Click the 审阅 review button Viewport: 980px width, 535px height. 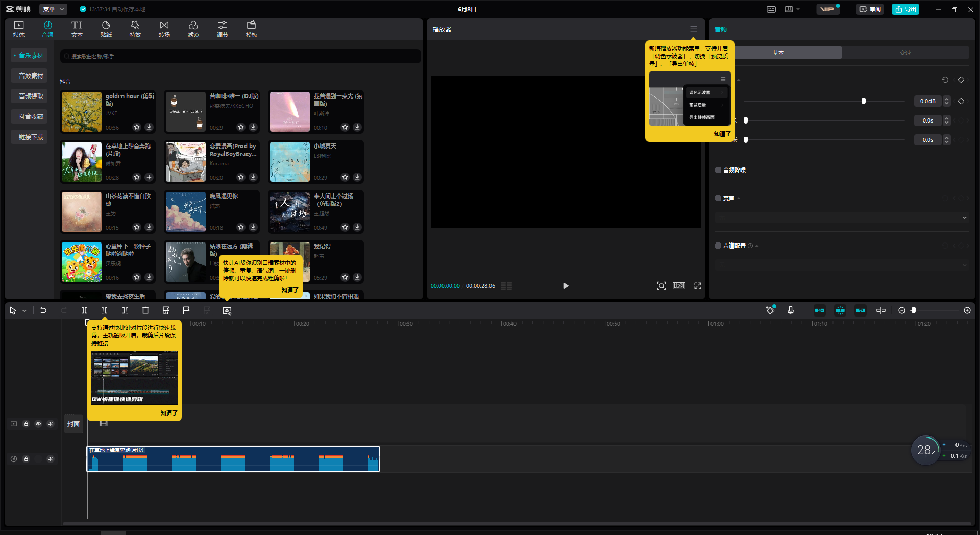(870, 9)
